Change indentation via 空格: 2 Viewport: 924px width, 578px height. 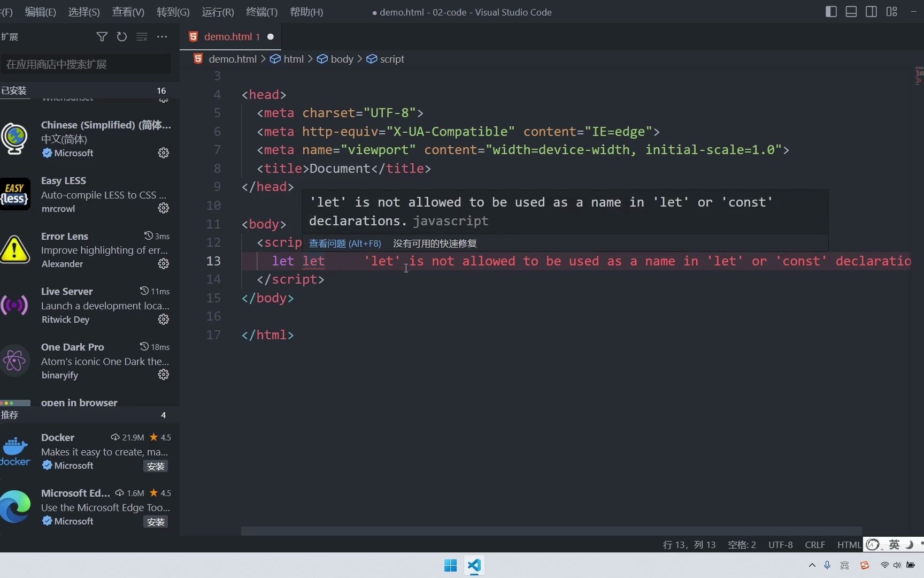742,545
